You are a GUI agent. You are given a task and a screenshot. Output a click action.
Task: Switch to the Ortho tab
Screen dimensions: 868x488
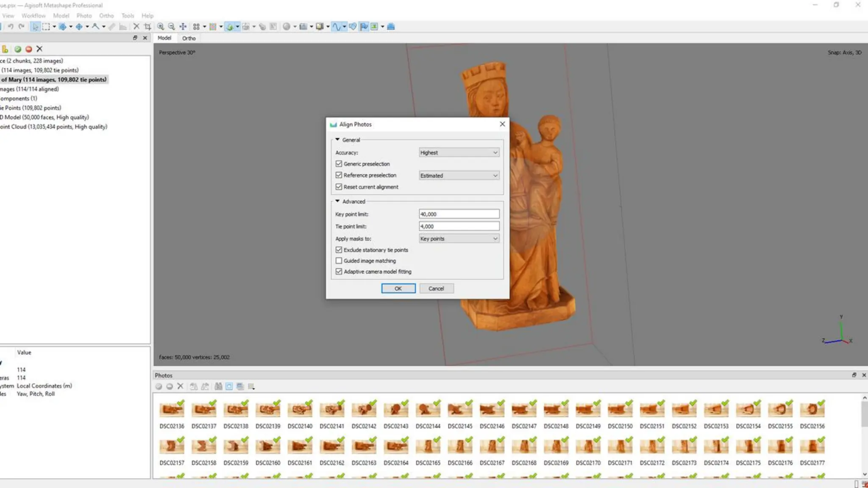click(x=189, y=38)
